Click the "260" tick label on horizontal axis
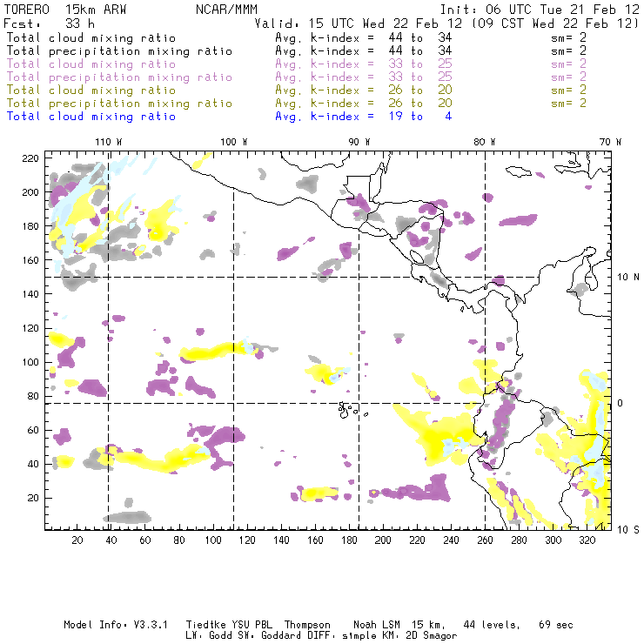 point(485,540)
